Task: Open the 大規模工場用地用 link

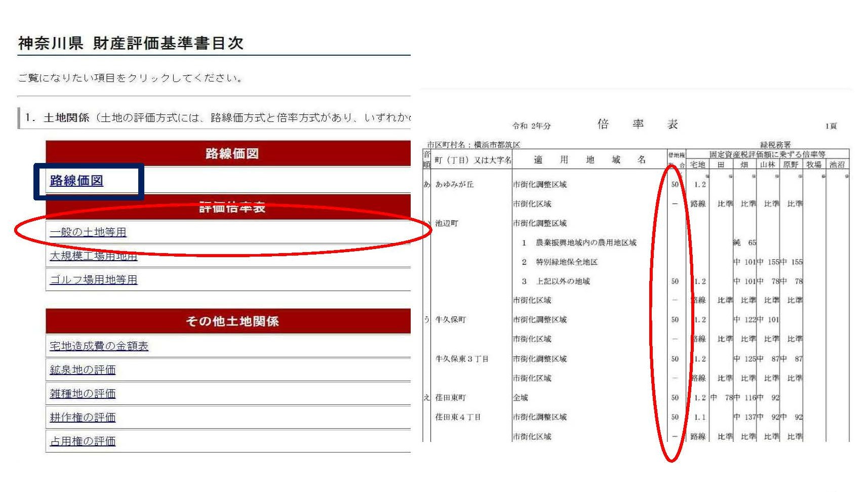Action: pos(93,256)
